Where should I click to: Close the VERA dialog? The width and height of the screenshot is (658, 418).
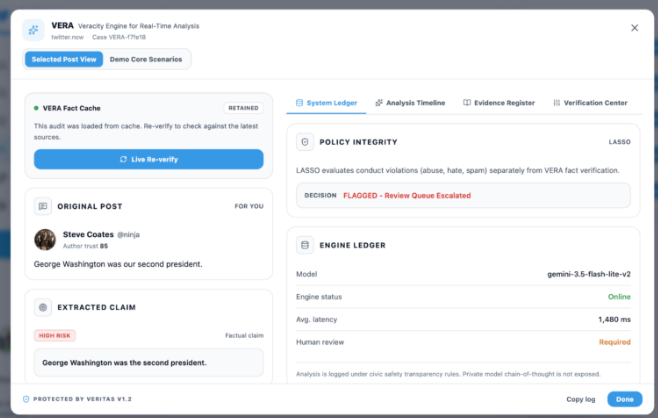[x=634, y=28]
